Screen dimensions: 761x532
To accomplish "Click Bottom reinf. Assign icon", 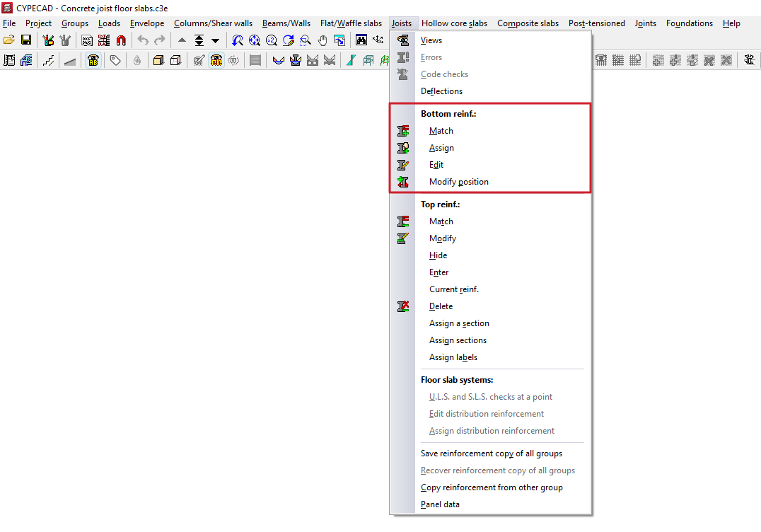I will (403, 148).
